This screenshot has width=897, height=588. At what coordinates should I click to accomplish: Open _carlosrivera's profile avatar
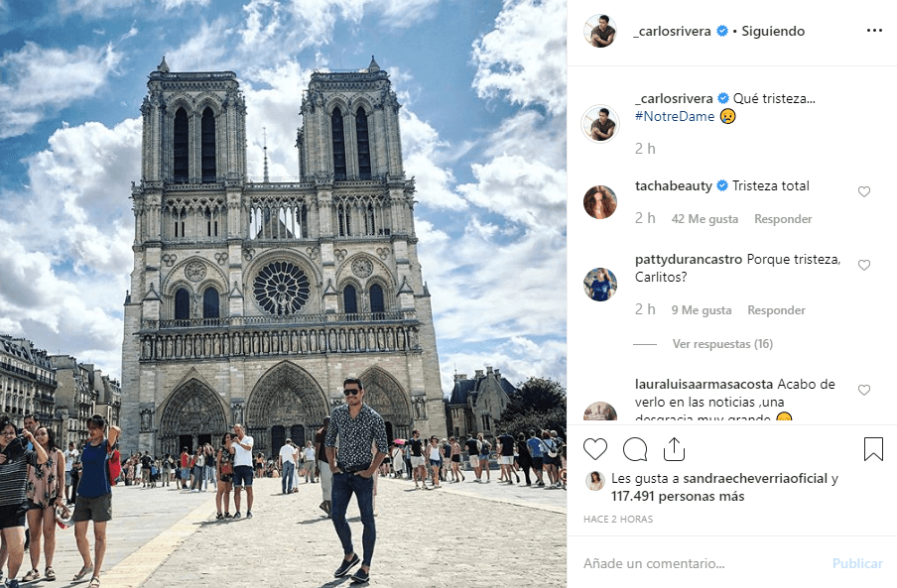[599, 31]
